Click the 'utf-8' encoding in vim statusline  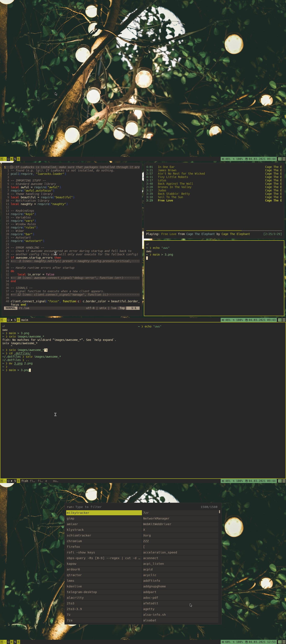[90, 308]
